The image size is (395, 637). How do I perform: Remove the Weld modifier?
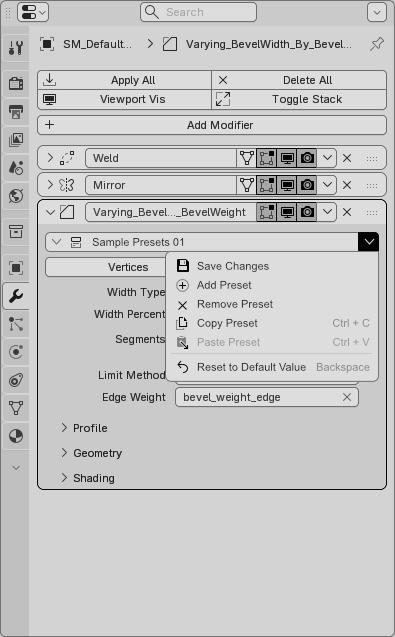pyautogui.click(x=347, y=158)
